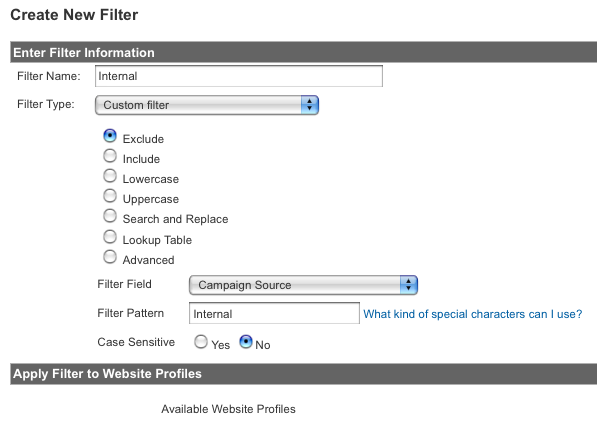The width and height of the screenshot is (597, 421).
Task: Select the Include radio button
Action: [110, 156]
